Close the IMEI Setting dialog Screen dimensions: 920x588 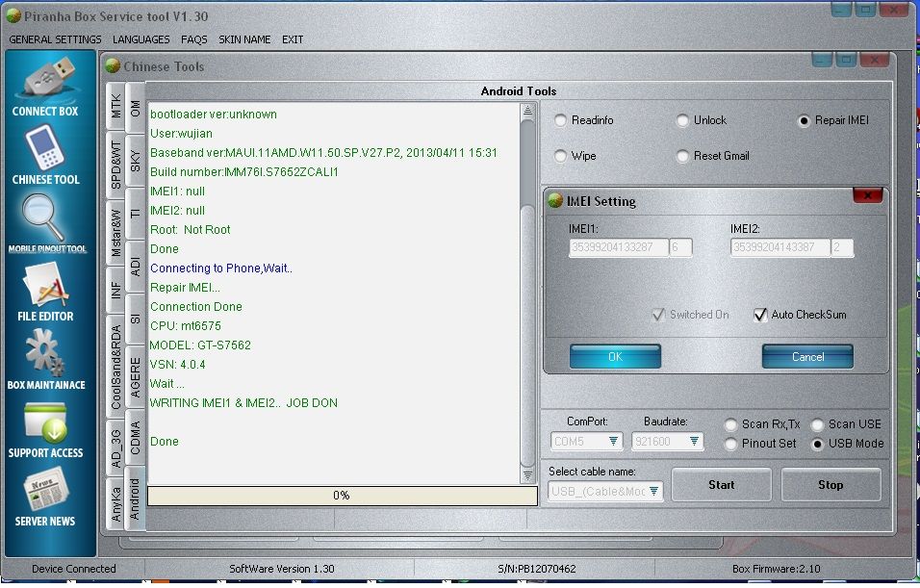867,197
